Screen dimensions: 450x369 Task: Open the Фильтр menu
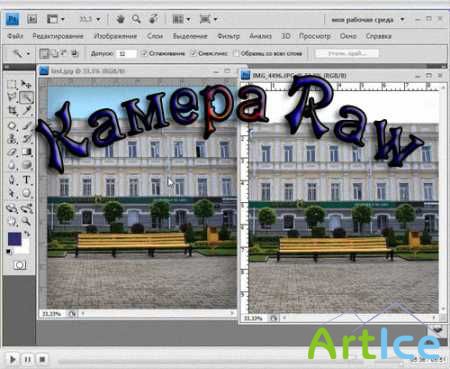[228, 36]
